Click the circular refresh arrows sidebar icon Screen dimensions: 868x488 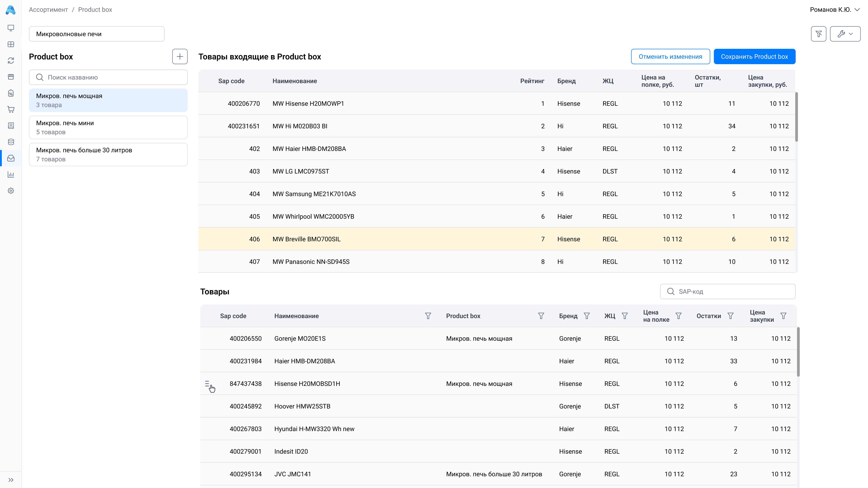click(x=11, y=61)
